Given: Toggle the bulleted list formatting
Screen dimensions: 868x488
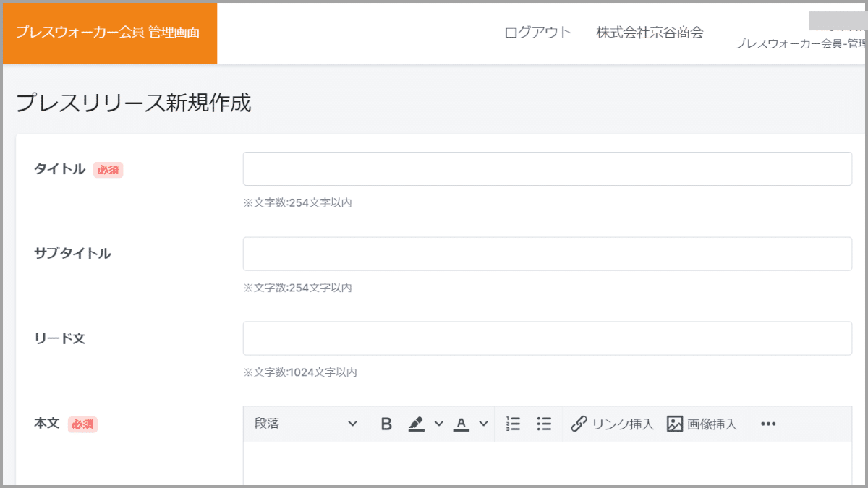Looking at the screenshot, I should (544, 424).
